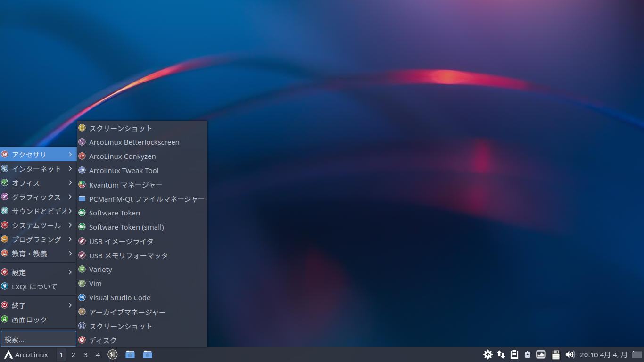This screenshot has width=644, height=362.
Task: Open アーカイブマネージャー
Action: pos(142,312)
